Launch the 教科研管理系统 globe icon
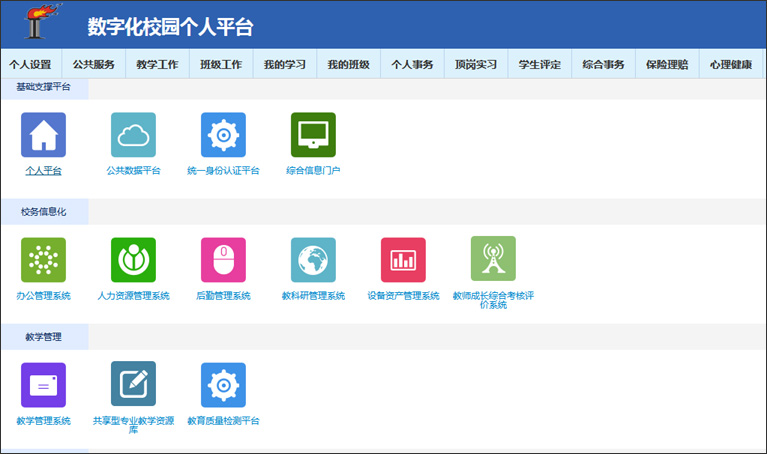 point(313,260)
